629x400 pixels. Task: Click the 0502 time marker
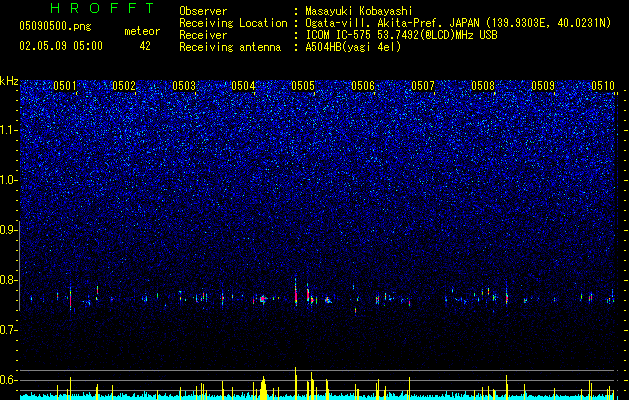coord(124,86)
